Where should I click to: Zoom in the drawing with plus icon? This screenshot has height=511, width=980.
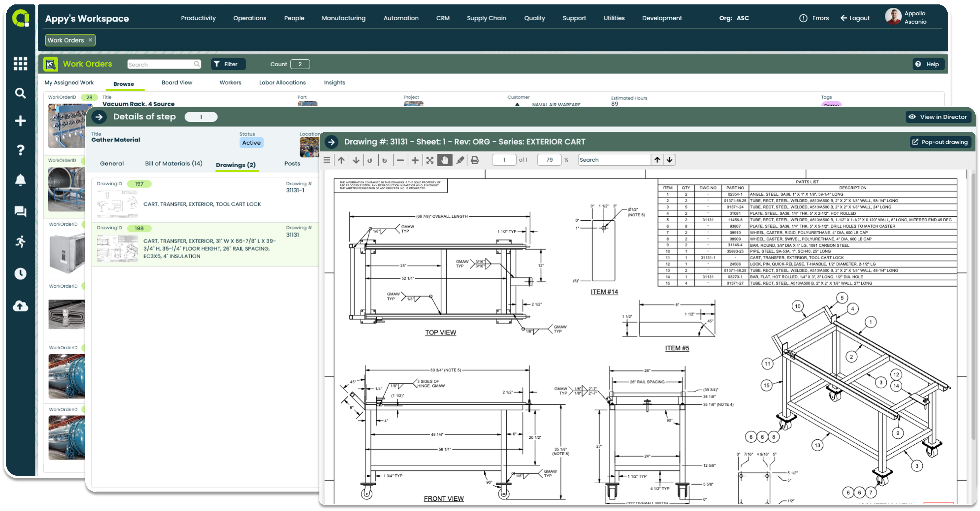[x=415, y=160]
